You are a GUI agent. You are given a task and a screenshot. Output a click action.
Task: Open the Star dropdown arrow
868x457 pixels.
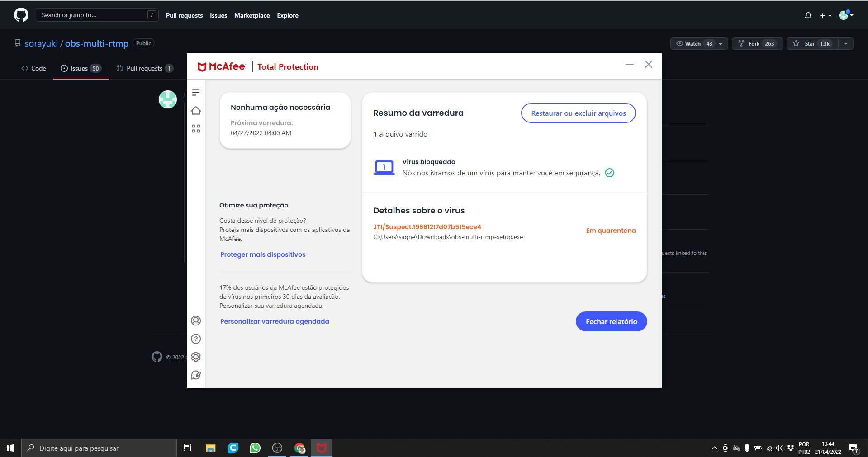click(x=845, y=43)
